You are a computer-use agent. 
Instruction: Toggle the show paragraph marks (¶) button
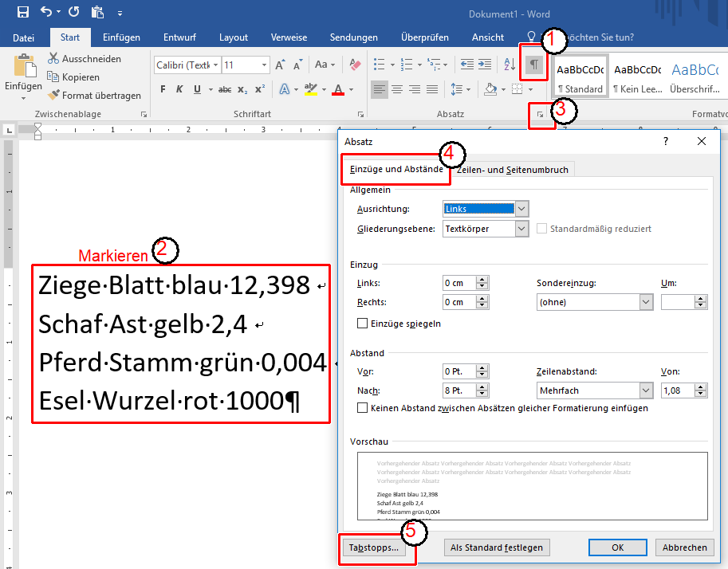(x=534, y=65)
